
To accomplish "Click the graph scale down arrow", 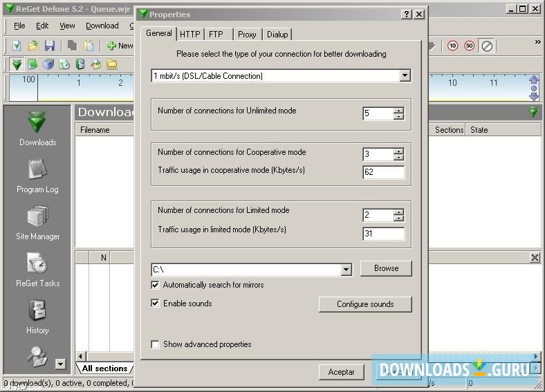I will [x=534, y=96].
